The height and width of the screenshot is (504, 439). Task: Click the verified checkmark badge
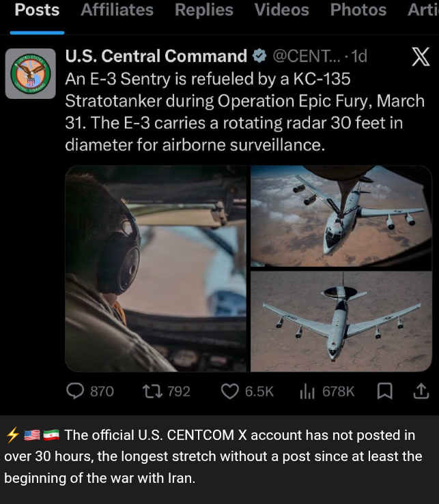(259, 56)
